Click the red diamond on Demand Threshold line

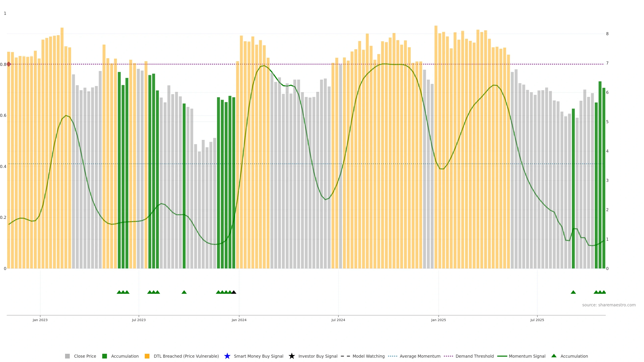pos(9,64)
